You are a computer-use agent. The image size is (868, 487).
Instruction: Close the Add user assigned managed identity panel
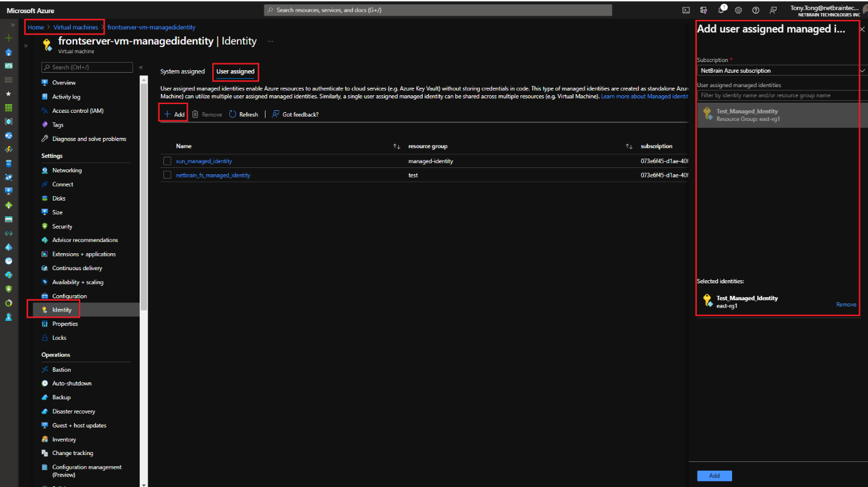click(x=862, y=29)
